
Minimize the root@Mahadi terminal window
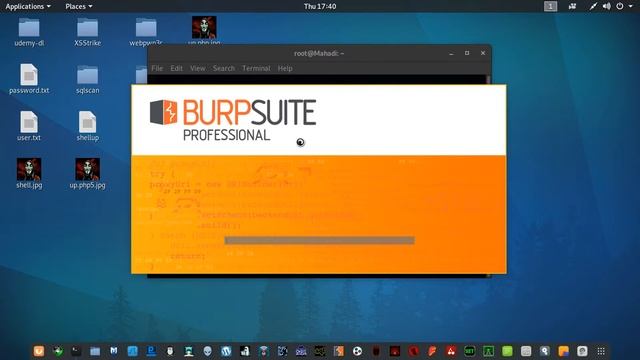451,53
